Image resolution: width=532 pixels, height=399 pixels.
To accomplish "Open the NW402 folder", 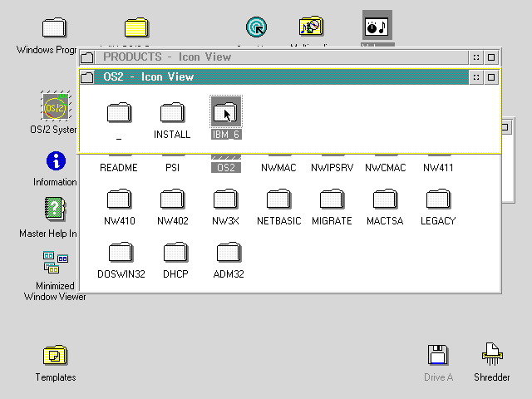I will (x=172, y=199).
